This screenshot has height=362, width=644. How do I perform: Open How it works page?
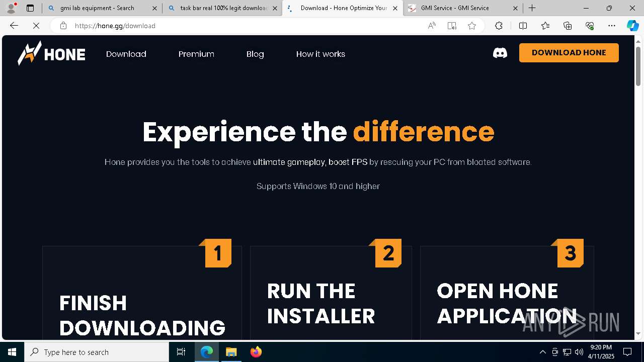coord(320,54)
